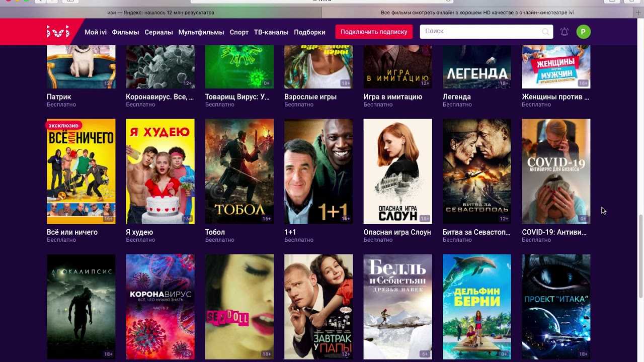Open the 1+1 movie poster
This screenshot has width=644, height=362.
[x=318, y=171]
